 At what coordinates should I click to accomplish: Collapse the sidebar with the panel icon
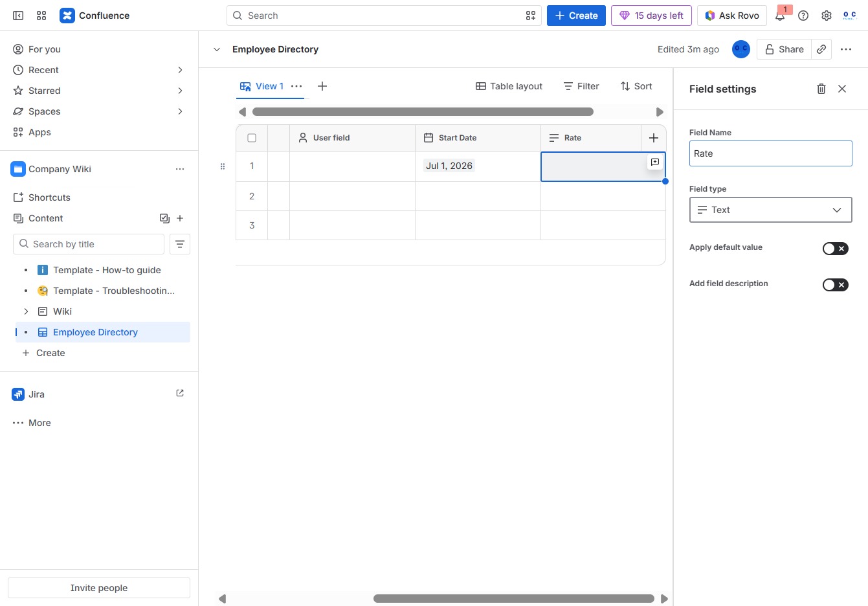(x=18, y=16)
